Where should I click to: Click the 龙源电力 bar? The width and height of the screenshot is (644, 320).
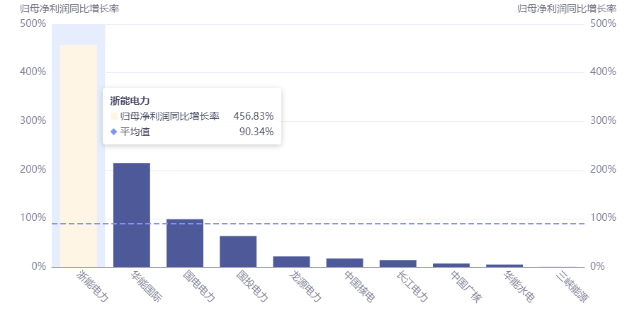pyautogui.click(x=291, y=262)
